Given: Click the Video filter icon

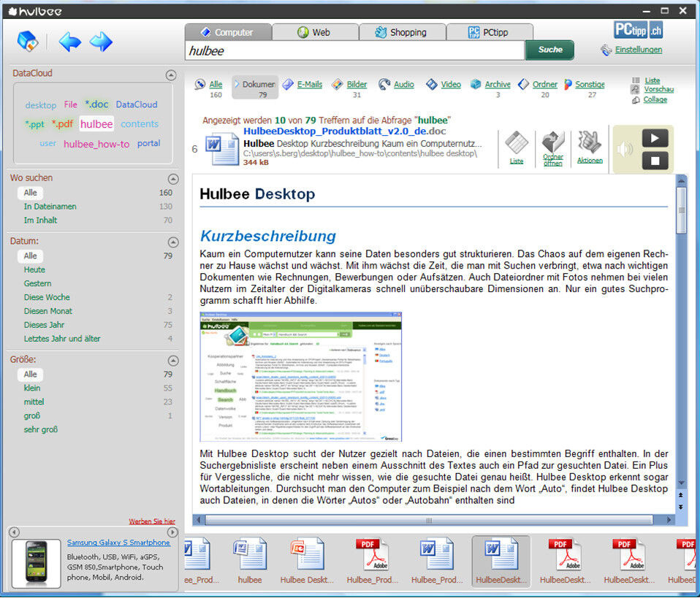Looking at the screenshot, I should (432, 84).
